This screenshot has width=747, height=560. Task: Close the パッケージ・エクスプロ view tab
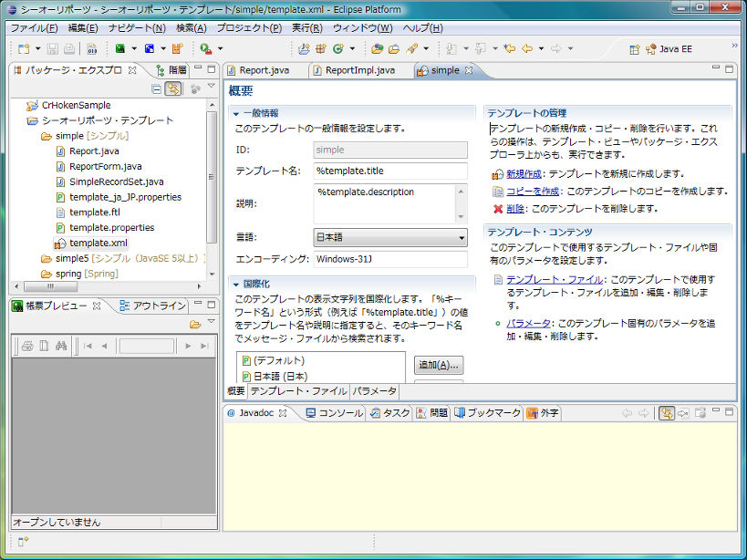tap(132, 70)
